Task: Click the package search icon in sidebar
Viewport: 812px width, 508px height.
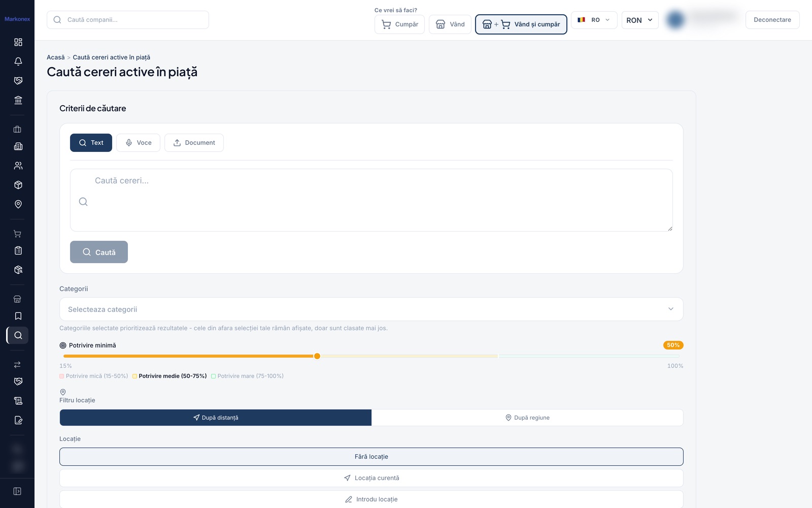Action: (x=18, y=270)
